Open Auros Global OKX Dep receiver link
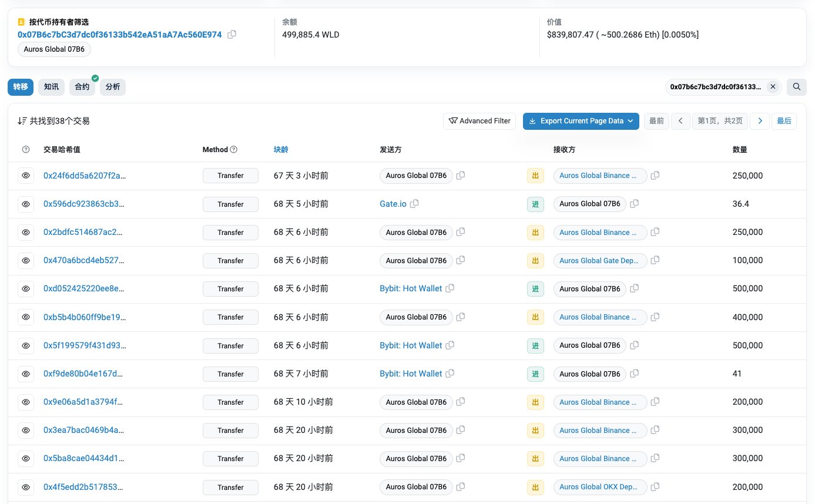This screenshot has height=504, width=815. 600,487
